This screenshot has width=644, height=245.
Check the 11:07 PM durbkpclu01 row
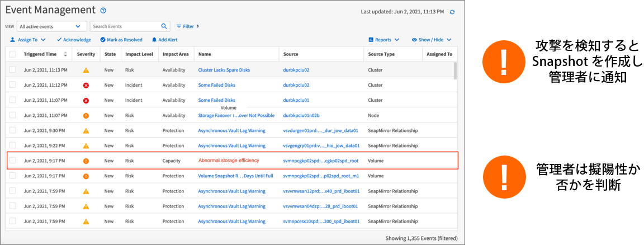13,100
